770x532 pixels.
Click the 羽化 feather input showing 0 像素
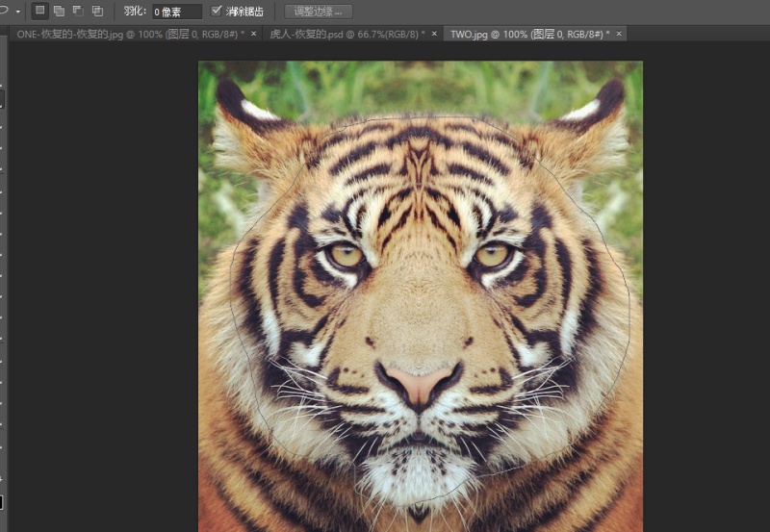(x=177, y=12)
